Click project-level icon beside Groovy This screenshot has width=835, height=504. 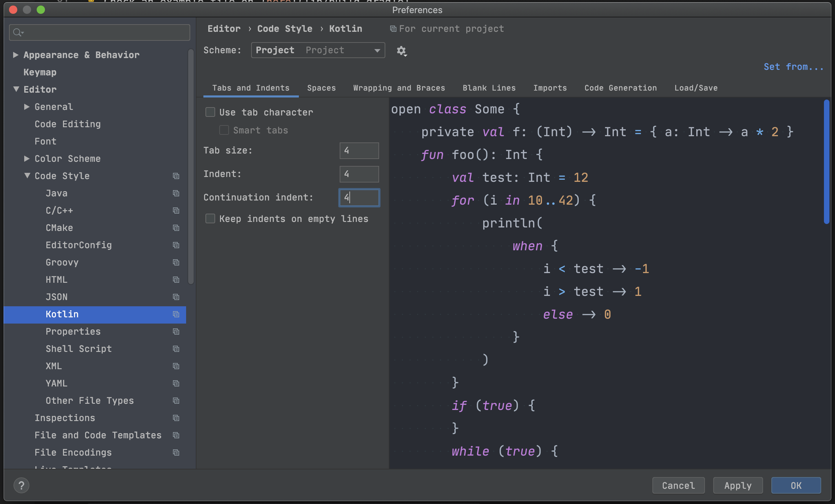tap(176, 262)
